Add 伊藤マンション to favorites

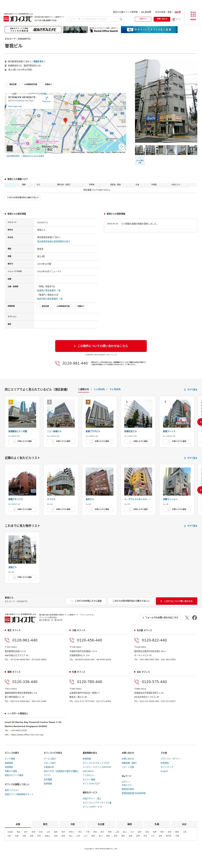[x=177, y=509]
